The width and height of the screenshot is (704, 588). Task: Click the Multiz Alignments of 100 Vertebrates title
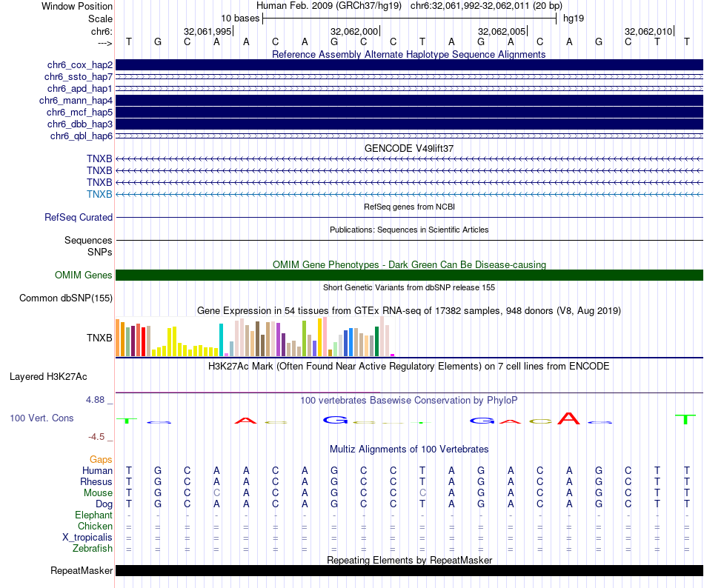409,450
